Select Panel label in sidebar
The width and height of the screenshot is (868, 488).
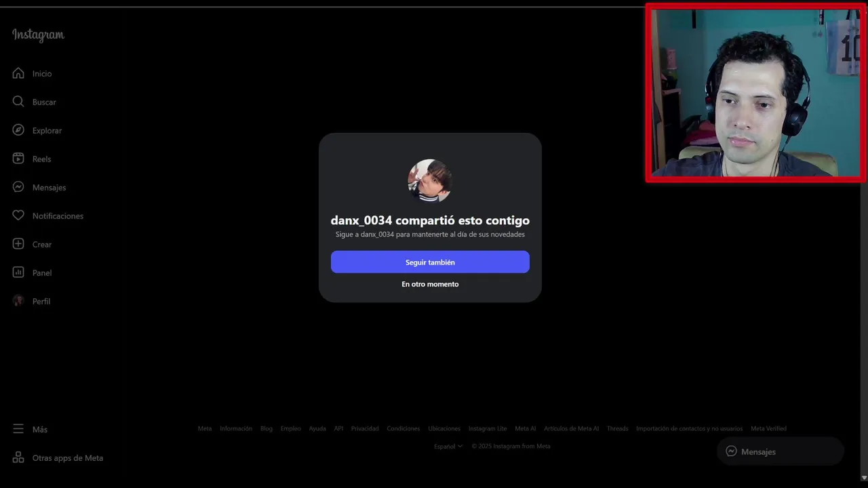[x=42, y=273]
